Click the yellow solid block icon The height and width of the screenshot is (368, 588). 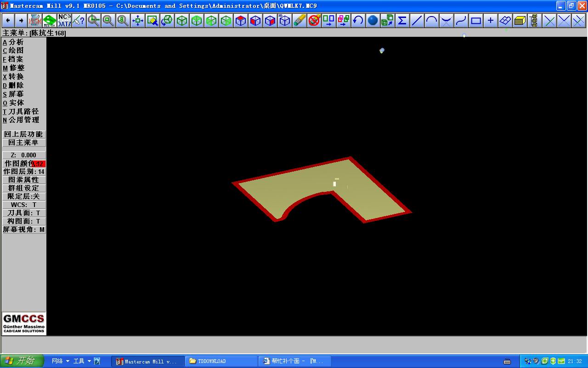(x=520, y=21)
